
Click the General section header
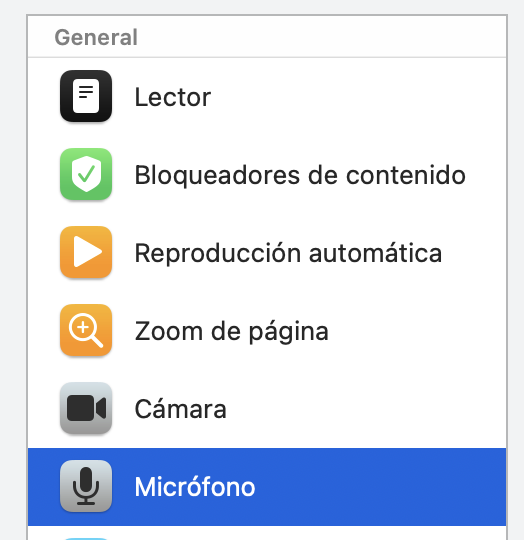point(96,37)
